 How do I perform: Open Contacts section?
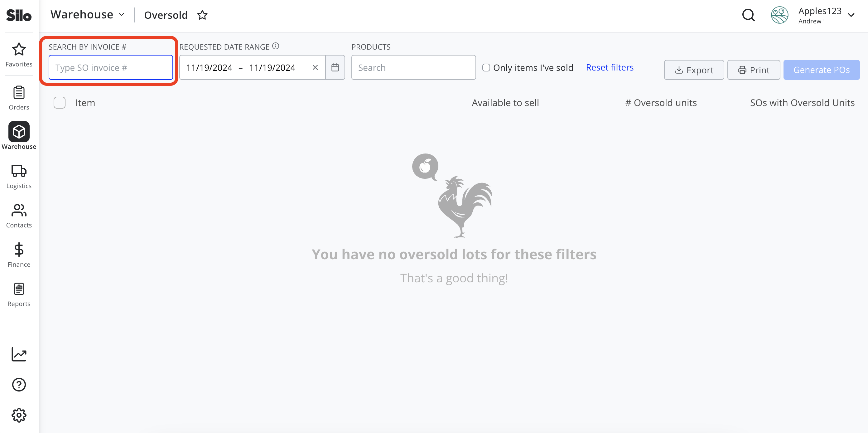pyautogui.click(x=19, y=216)
